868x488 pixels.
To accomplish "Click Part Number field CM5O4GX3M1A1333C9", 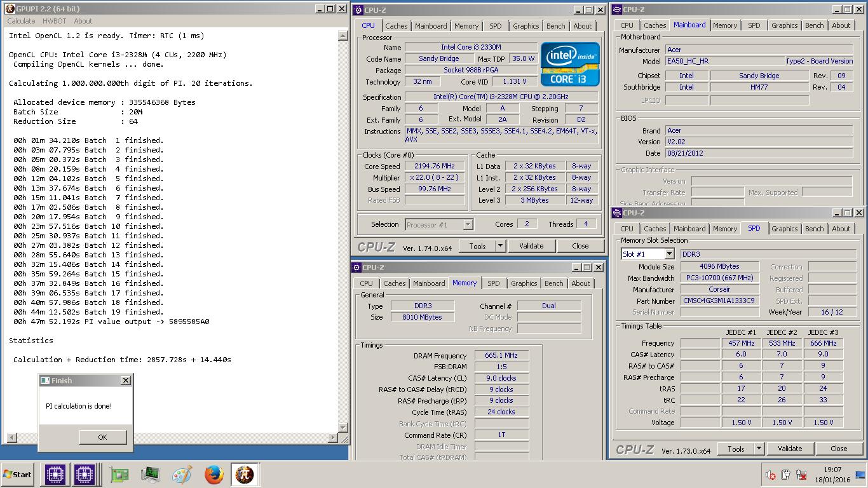I will click(x=719, y=301).
